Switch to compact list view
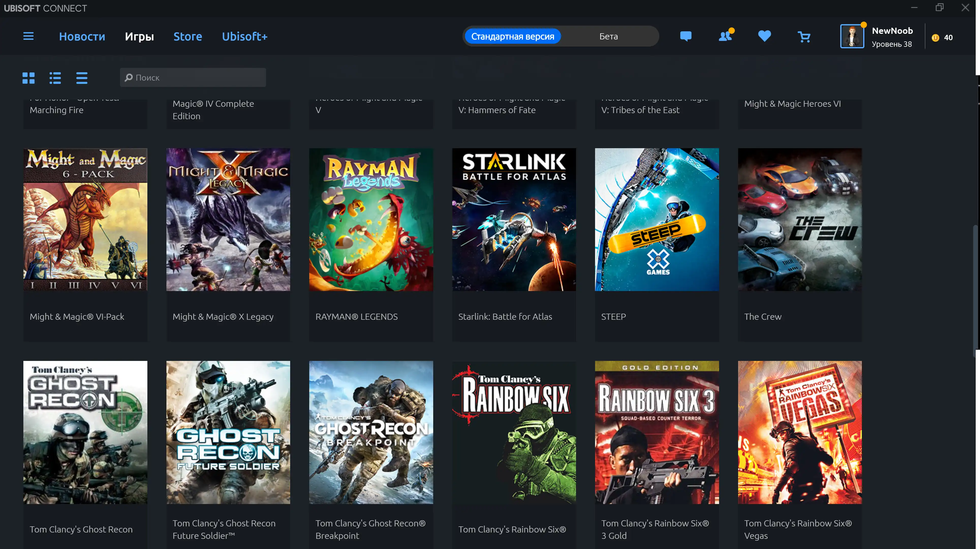 coord(82,78)
